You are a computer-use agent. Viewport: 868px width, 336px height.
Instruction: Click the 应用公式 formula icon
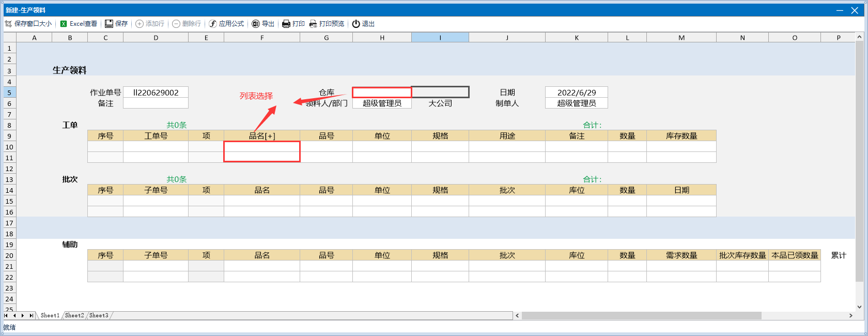pos(213,24)
